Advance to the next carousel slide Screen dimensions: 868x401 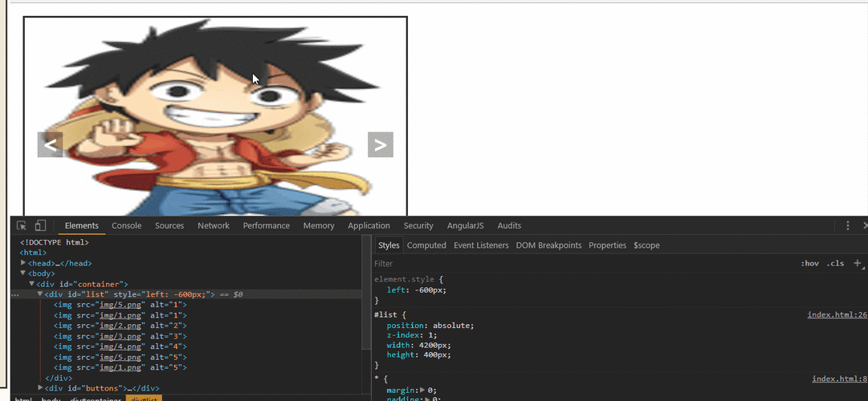(380, 145)
